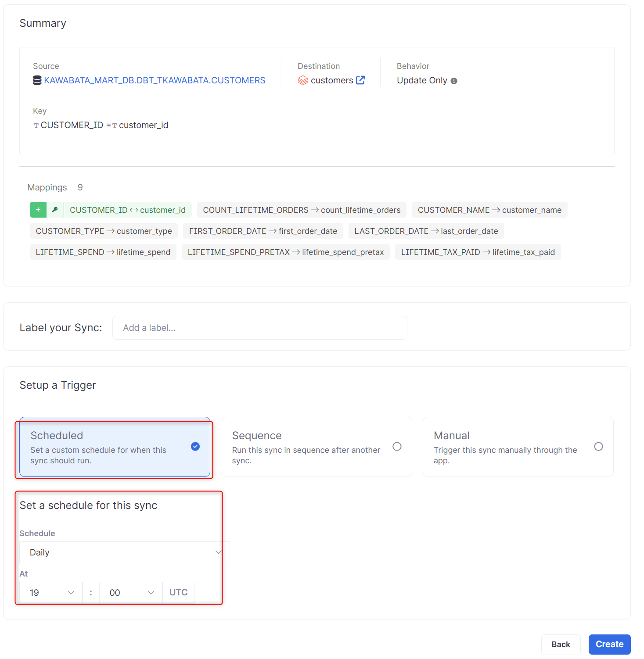The width and height of the screenshot is (644, 659).
Task: Click the green plus mapping icon
Action: [38, 210]
